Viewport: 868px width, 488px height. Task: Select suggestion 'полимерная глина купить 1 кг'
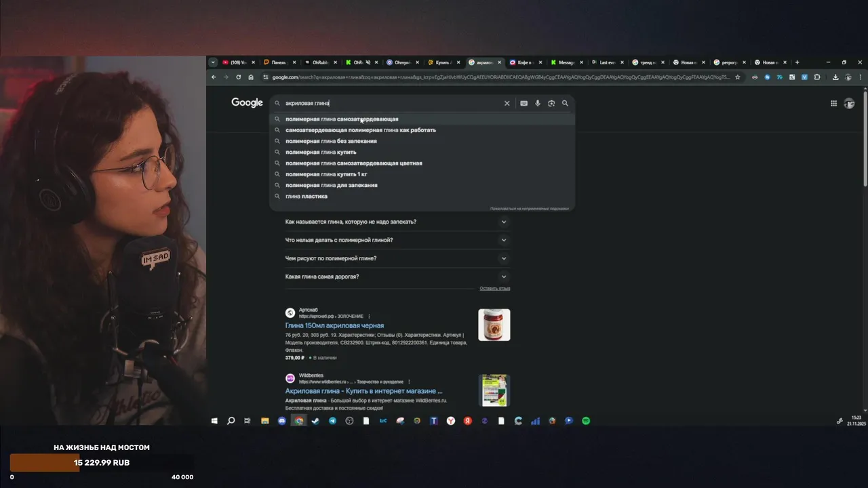click(x=422, y=174)
